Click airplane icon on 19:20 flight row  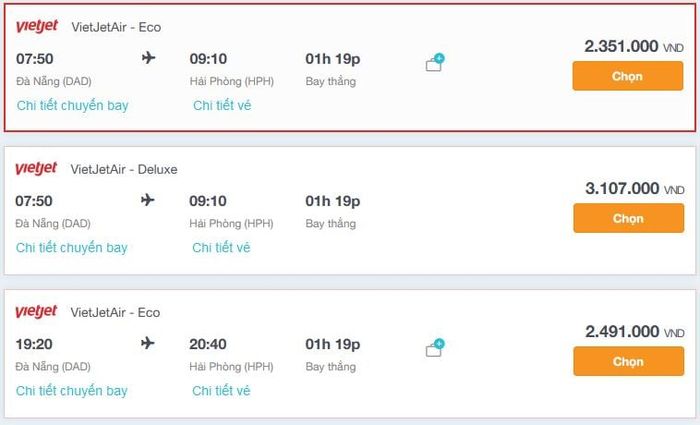[148, 343]
